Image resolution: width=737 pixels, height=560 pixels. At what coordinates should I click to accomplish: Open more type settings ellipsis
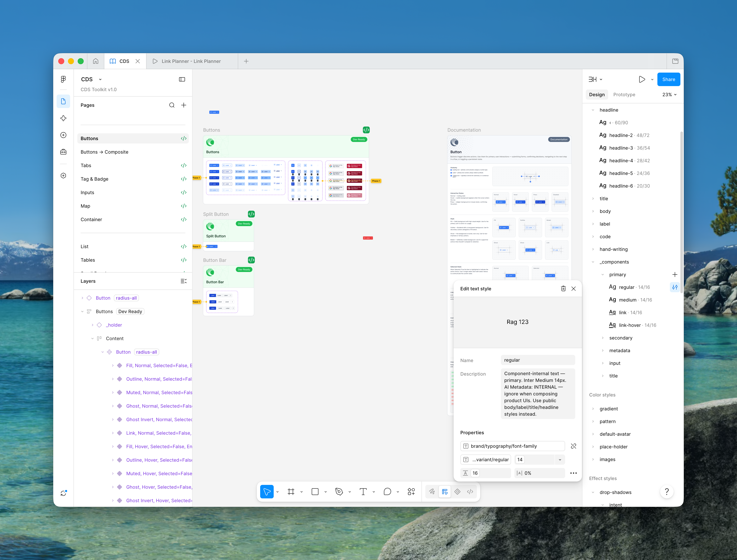point(574,473)
